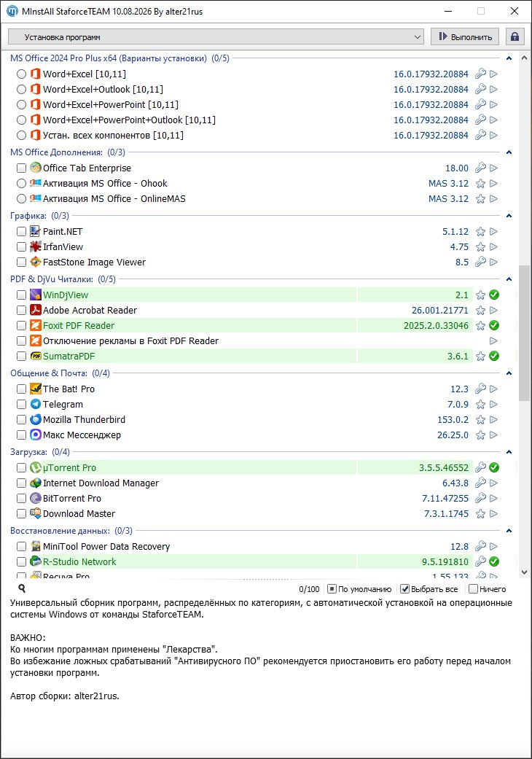Viewport: 532px width, 759px height.
Task: Collapse the MS Office Дополнения section
Action: [509, 152]
